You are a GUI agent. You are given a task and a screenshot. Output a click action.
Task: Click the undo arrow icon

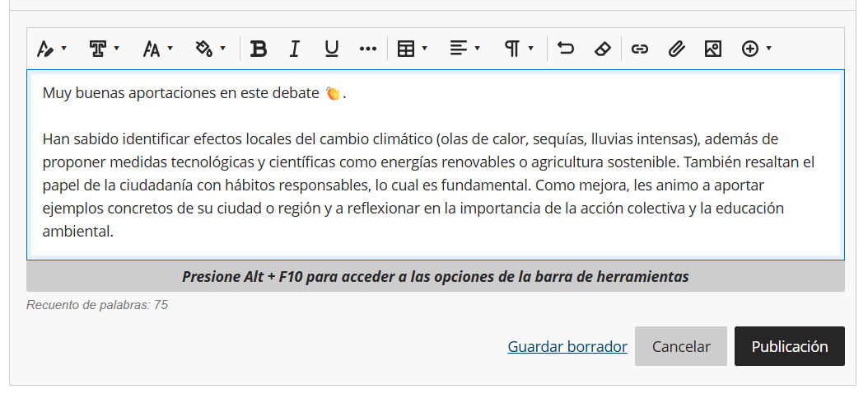coord(565,49)
